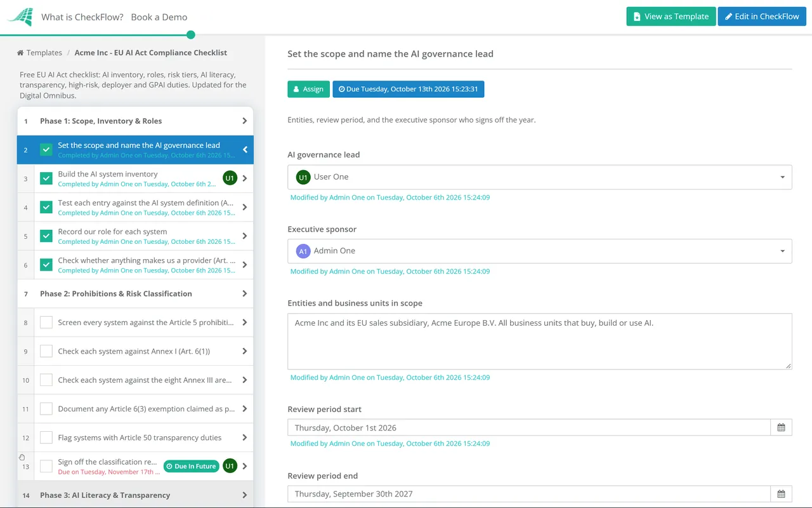The image size is (812, 508).
Task: Check Screen every system against Article 5 prohibitions
Action: pyautogui.click(x=46, y=323)
